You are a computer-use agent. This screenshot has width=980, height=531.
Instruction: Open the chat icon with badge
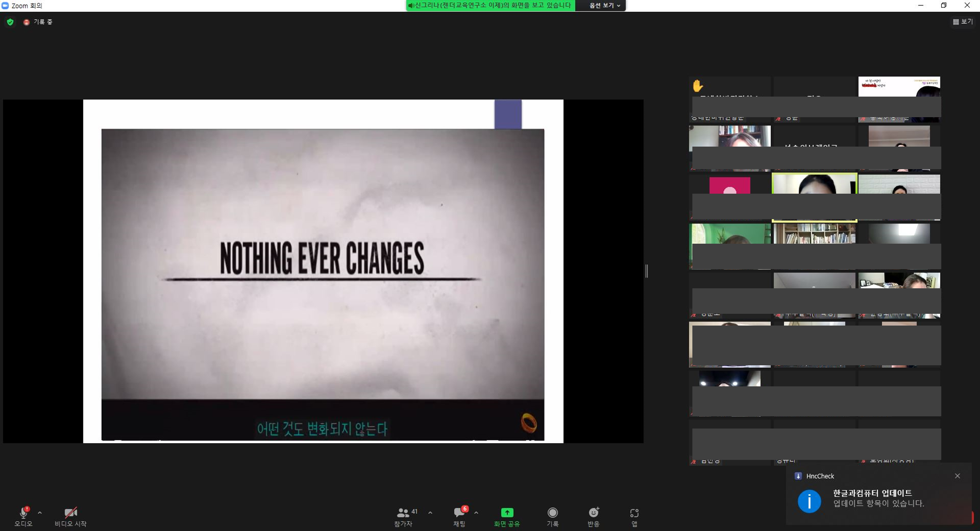[459, 513]
